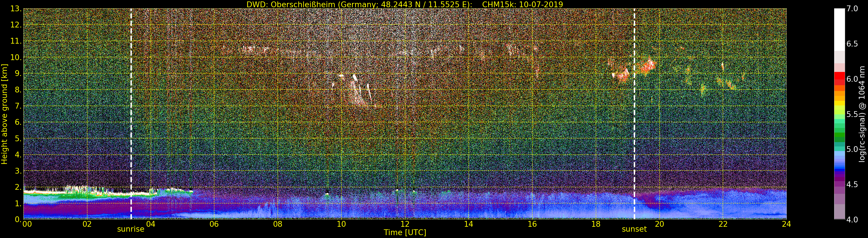Click the 'sunrise' label below the axis

(x=131, y=229)
